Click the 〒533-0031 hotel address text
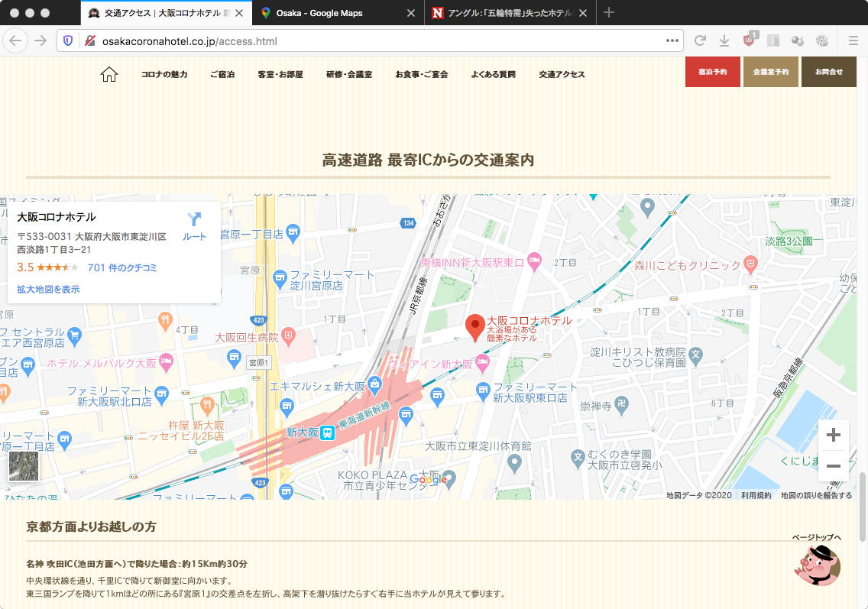The width and height of the screenshot is (868, 609). click(92, 243)
